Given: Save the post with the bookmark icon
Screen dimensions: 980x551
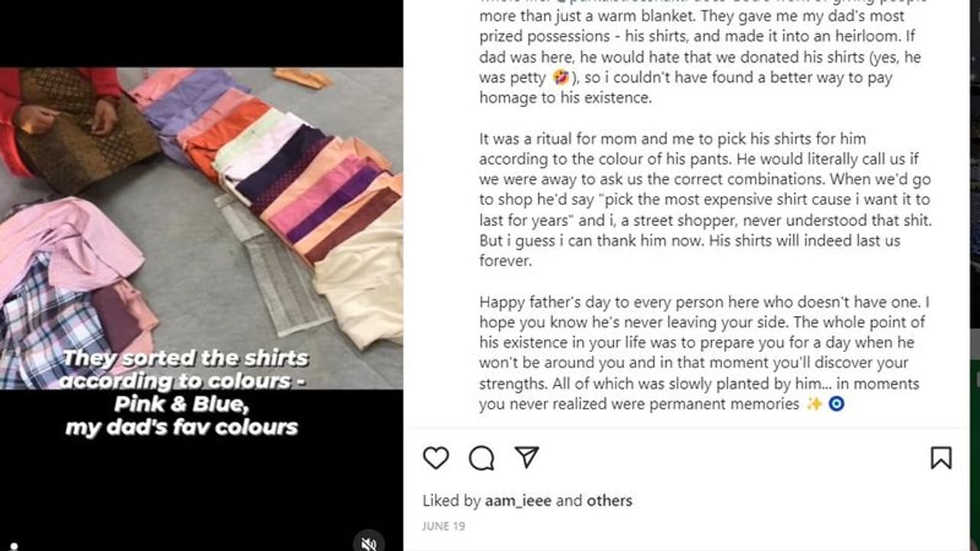Looking at the screenshot, I should pos(941,458).
